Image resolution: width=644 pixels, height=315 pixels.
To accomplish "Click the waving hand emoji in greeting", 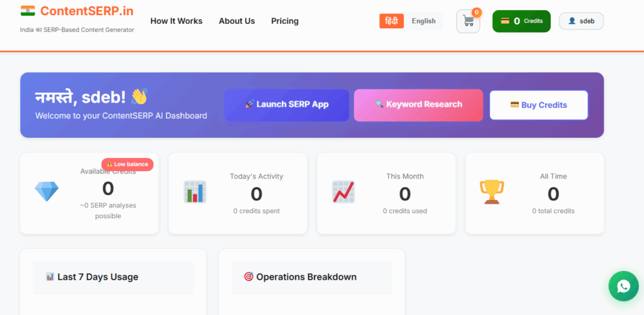I will coord(139,97).
